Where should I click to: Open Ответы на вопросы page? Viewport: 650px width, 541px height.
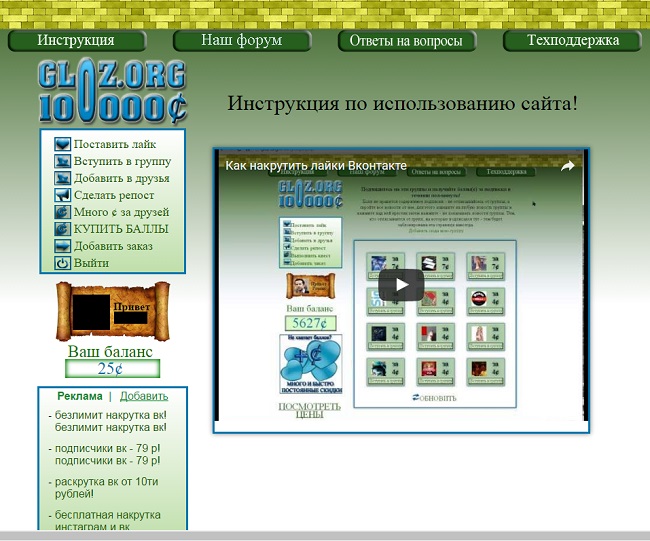[x=407, y=41]
